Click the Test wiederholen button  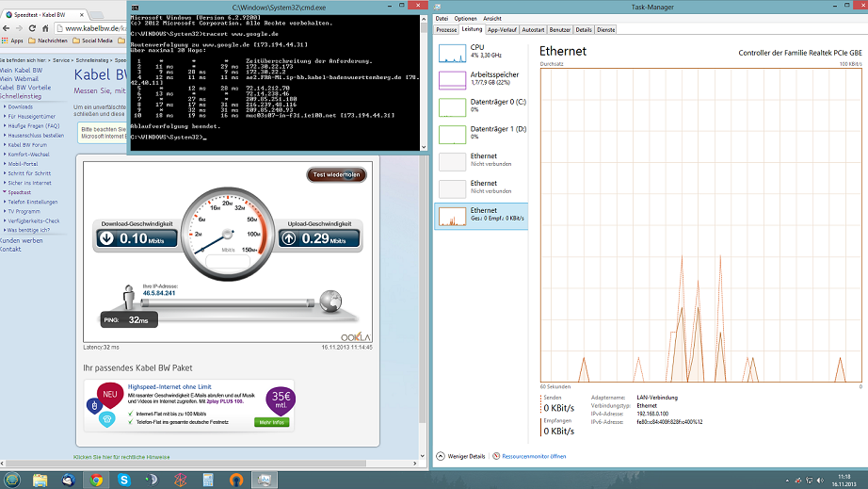337,174
